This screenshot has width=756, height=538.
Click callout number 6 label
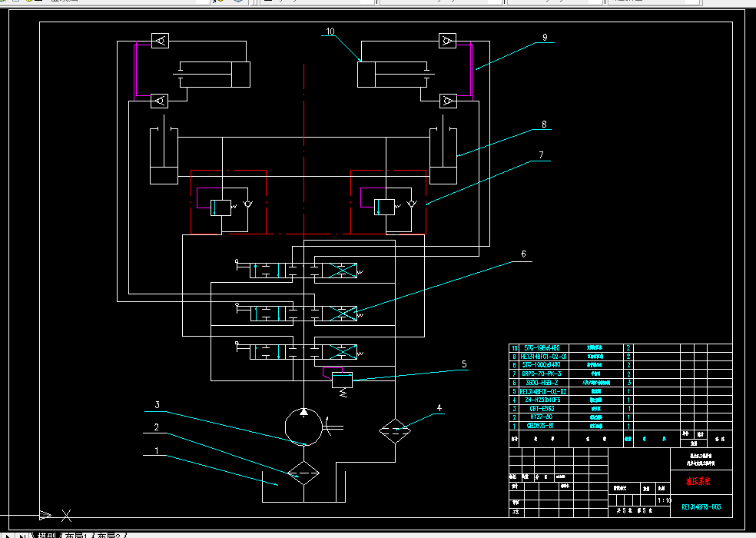pos(524,254)
